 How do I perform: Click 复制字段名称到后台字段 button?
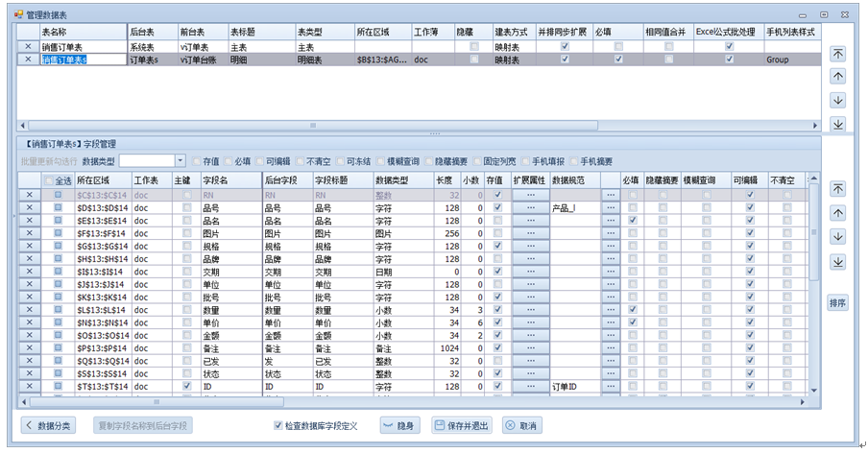tap(143, 425)
